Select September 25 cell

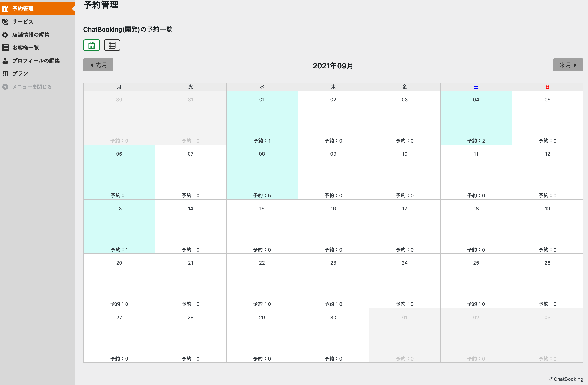point(476,281)
